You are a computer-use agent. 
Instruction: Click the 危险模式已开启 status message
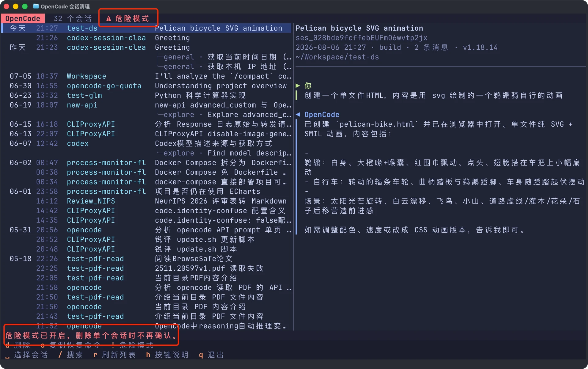tap(91, 336)
